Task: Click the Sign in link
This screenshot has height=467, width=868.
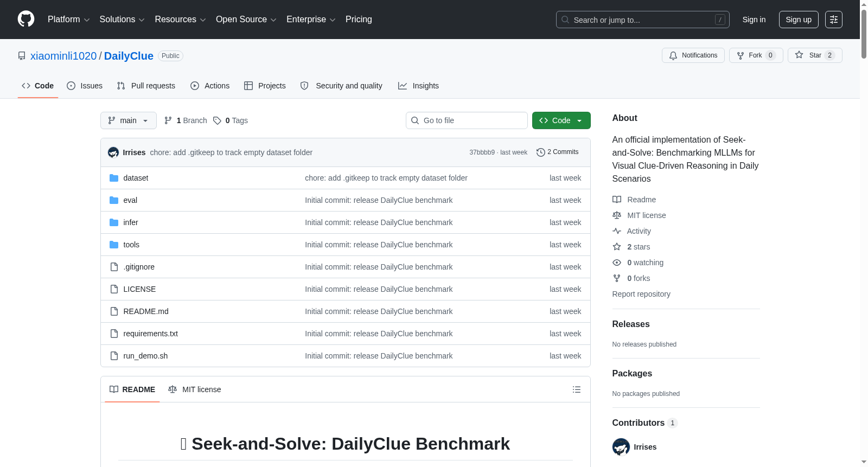Action: point(754,20)
